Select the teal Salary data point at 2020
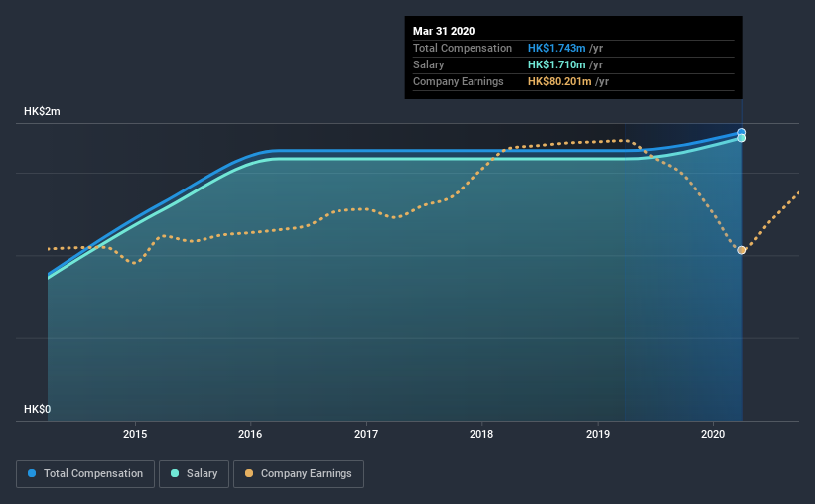The image size is (815, 504). pyautogui.click(x=742, y=138)
